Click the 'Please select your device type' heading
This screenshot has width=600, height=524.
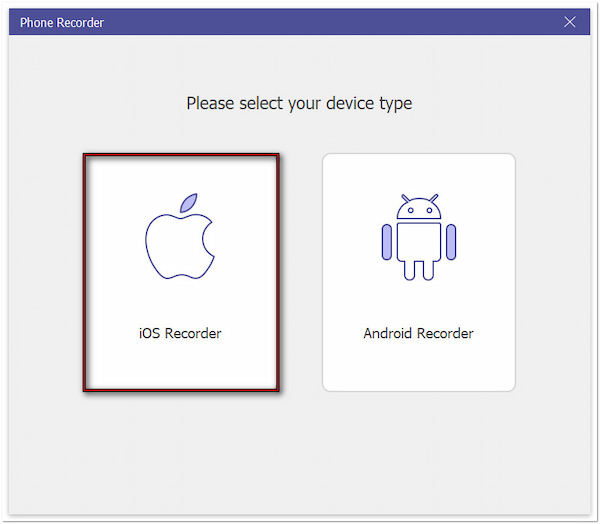299,104
